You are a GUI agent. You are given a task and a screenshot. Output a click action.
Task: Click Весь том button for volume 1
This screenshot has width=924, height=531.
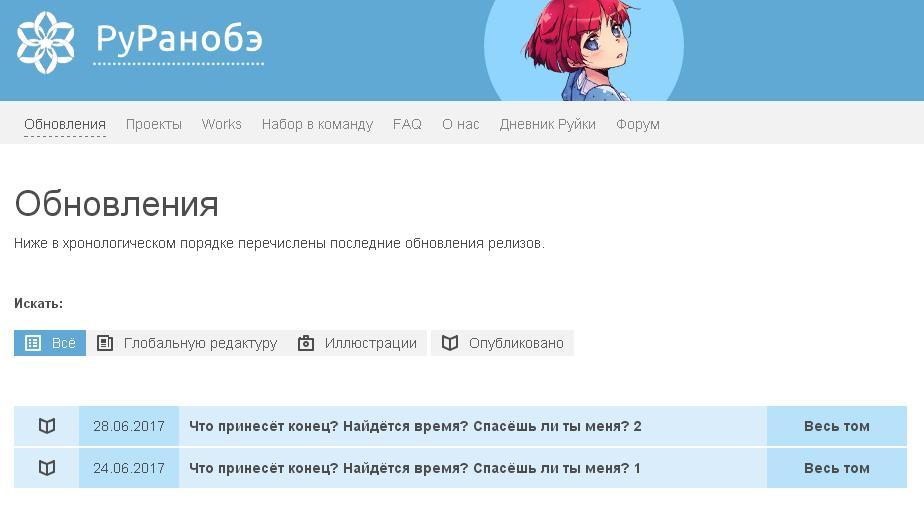(x=837, y=468)
